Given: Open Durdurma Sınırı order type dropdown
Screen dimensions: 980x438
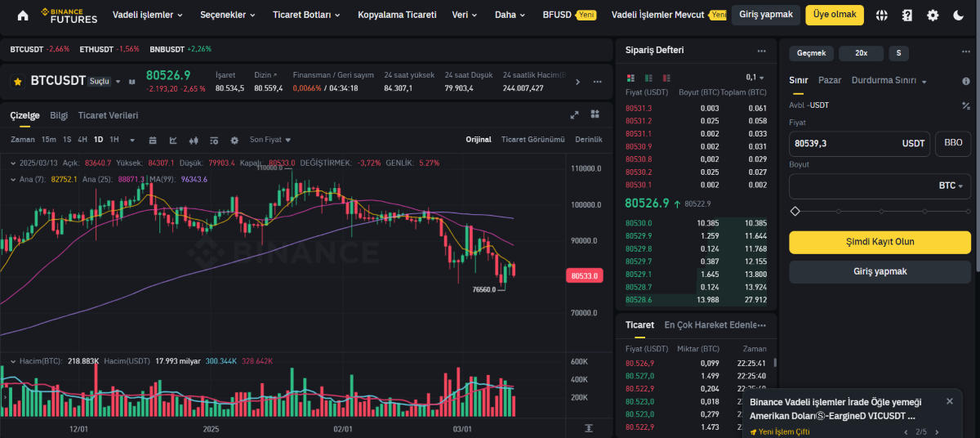Looking at the screenshot, I should tap(889, 81).
